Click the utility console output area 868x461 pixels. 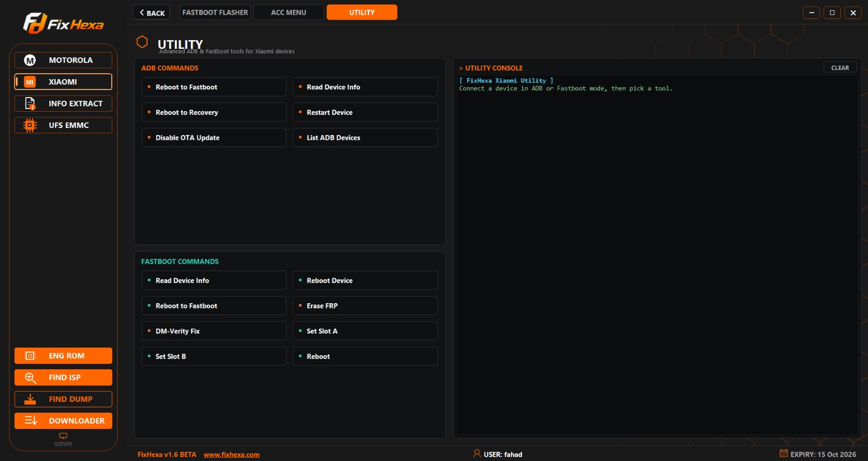click(657, 255)
